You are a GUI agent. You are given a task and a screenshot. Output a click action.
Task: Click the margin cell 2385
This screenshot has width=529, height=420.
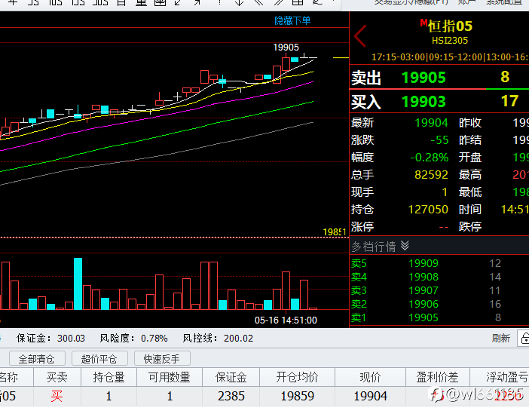pos(231,396)
